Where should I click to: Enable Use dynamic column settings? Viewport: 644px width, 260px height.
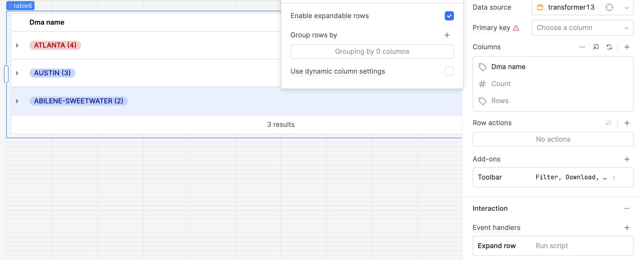click(x=449, y=71)
